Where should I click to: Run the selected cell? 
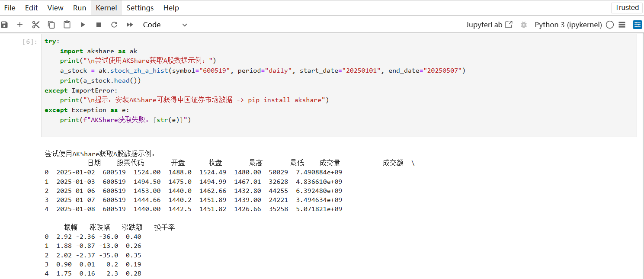click(x=83, y=25)
